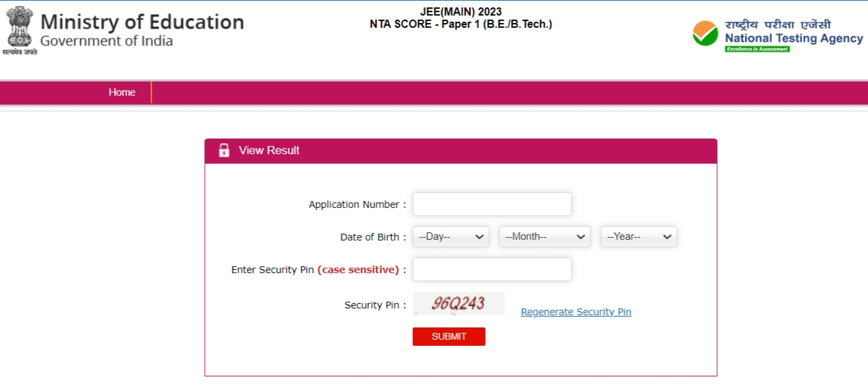868x388 pixels.
Task: Click the Enter Security Pin text box
Action: click(492, 269)
